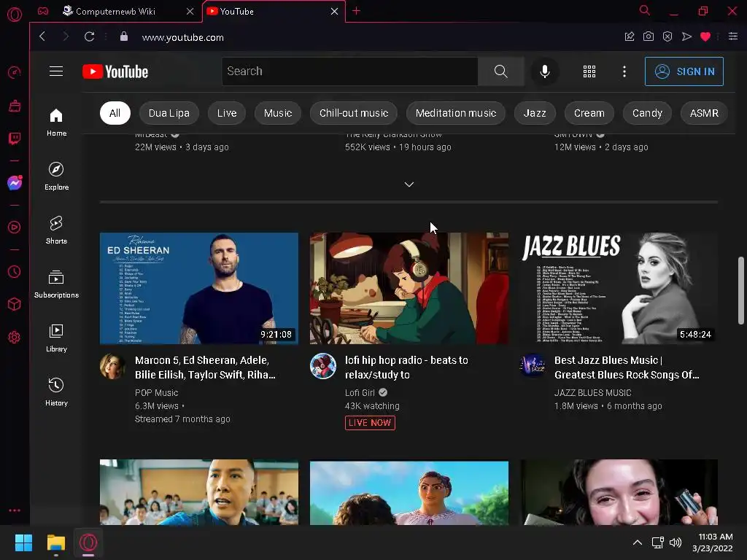Select the All filter chip
Screen dimensions: 747x560
click(115, 113)
